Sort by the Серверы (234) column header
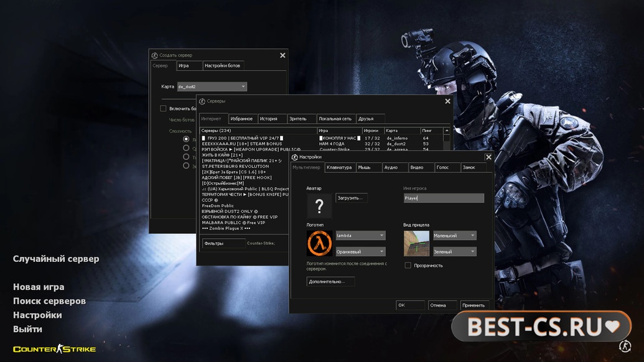 pos(258,131)
